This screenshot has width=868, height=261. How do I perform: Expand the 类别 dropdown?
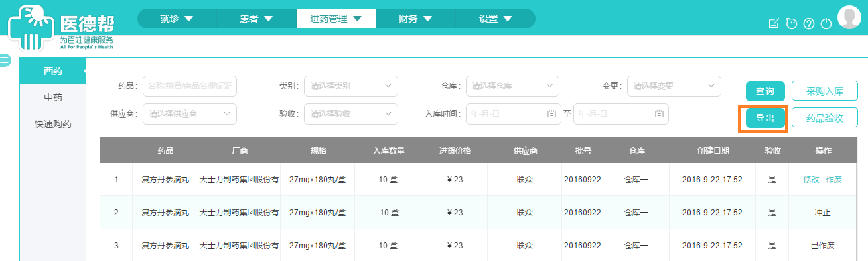click(x=351, y=86)
